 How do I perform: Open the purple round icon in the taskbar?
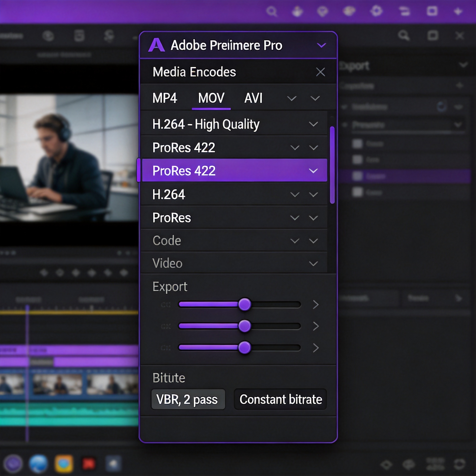13,464
